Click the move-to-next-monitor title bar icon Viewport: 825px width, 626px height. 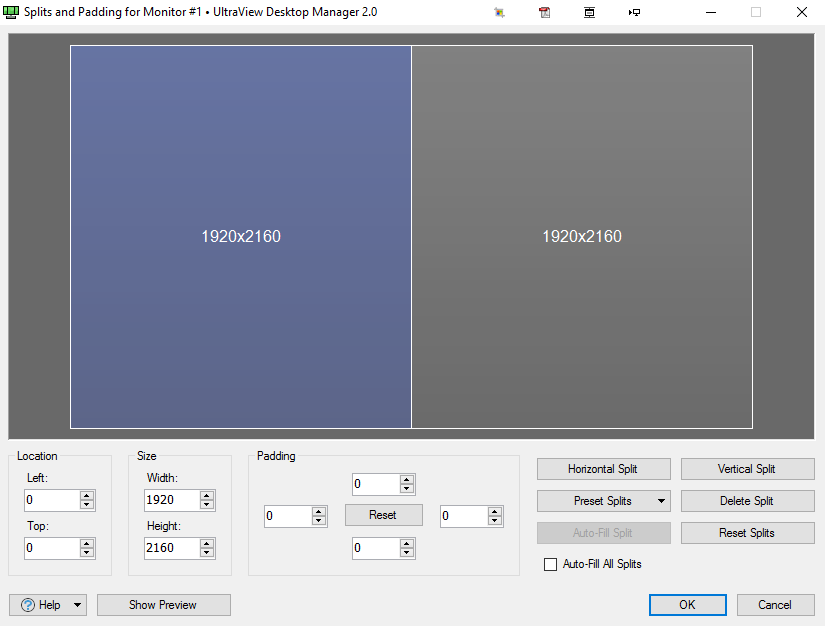coord(634,12)
